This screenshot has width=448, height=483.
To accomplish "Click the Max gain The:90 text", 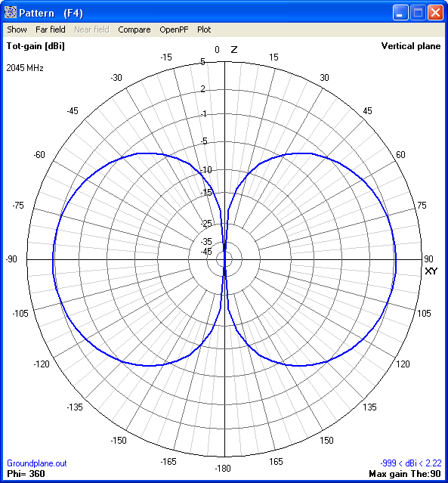I will tap(405, 474).
